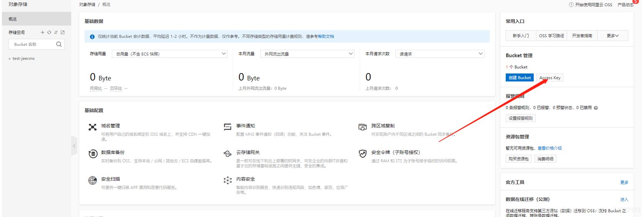Open the 新手入门 tab
Screen dimensions: 644x217
pyautogui.click(x=521, y=36)
